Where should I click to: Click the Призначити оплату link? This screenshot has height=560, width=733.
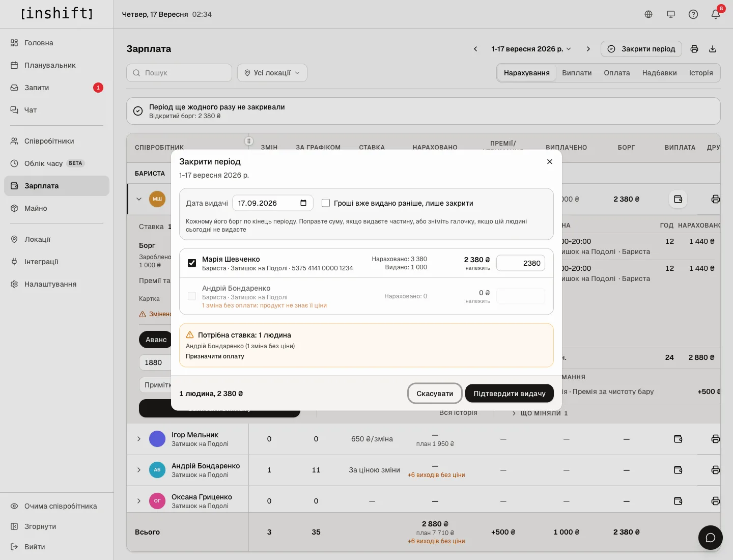pyautogui.click(x=215, y=356)
